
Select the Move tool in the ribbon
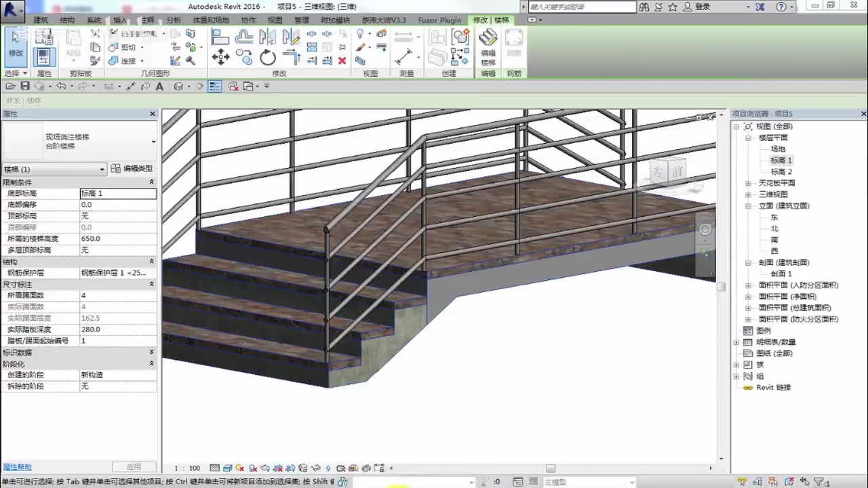tap(220, 58)
